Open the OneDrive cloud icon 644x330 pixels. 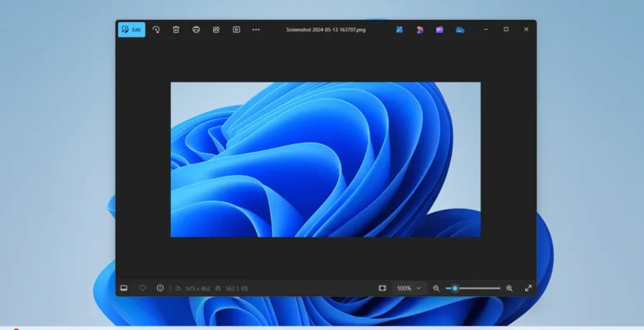461,30
